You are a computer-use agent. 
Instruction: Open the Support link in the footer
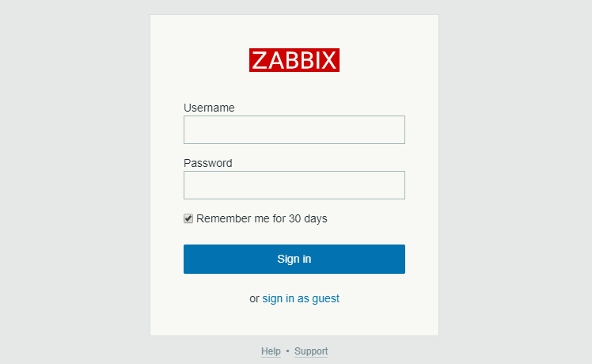tap(311, 351)
